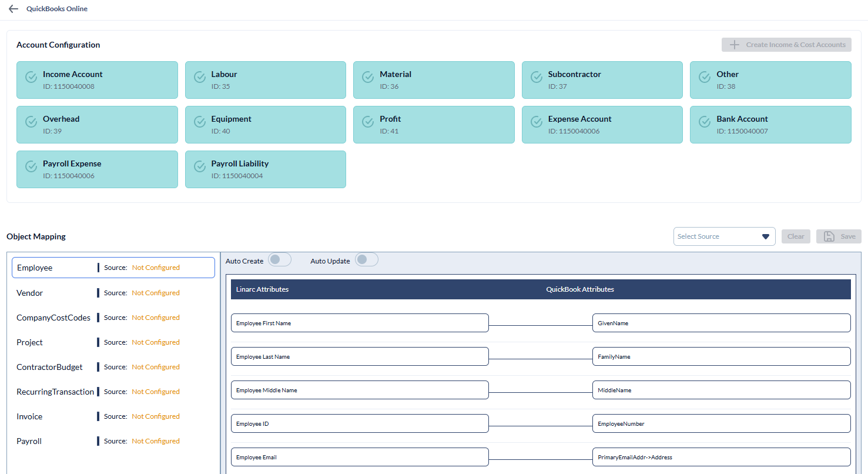Click the EmployeeNumber QuickBook attribute field
The height and width of the screenshot is (474, 868).
(x=722, y=423)
